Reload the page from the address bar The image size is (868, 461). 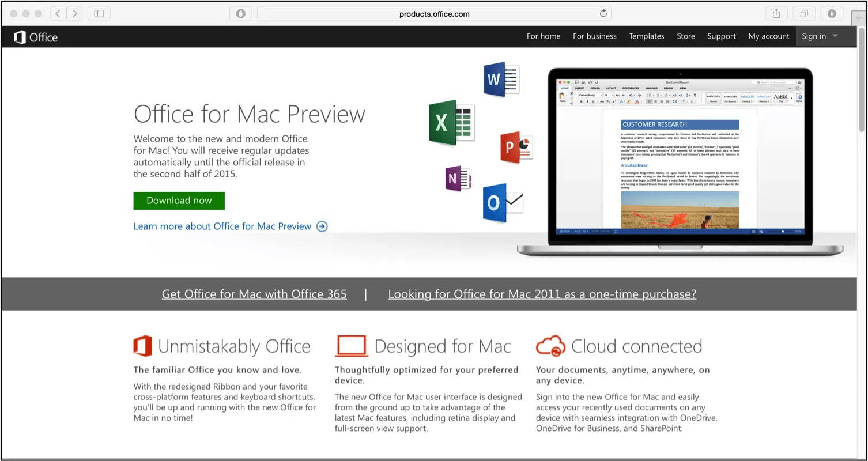coord(603,13)
